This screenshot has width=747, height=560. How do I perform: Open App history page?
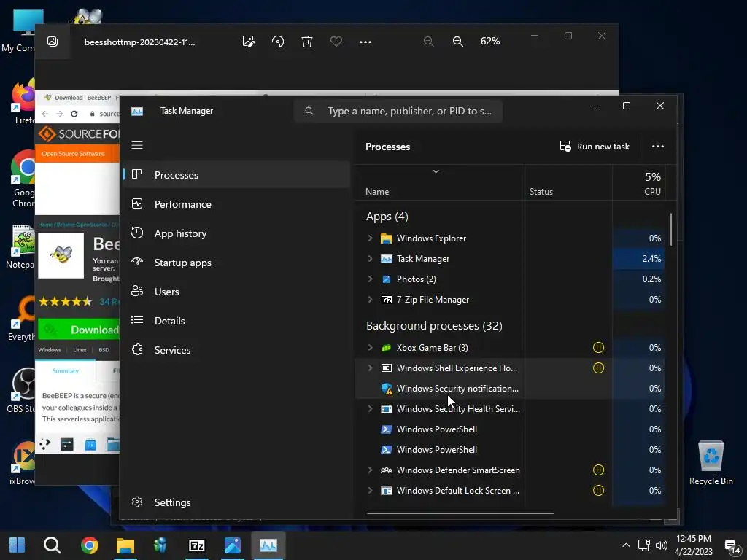click(x=237, y=233)
